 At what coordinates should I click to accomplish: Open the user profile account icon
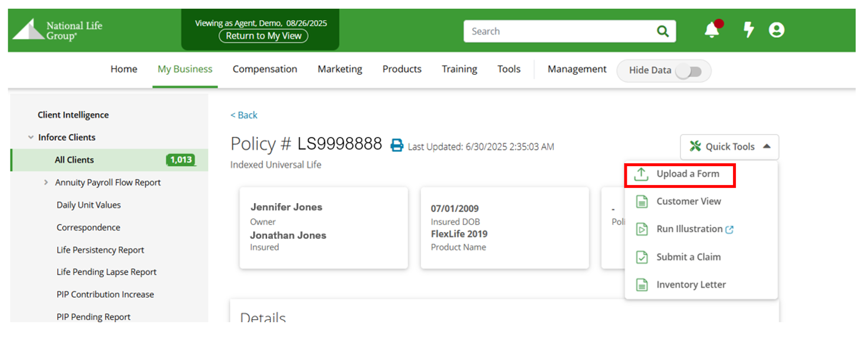coord(777,30)
